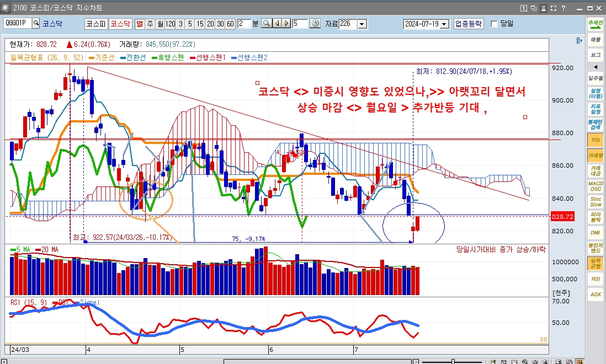Click the right arrow chart scroll icon
606x364 pixels.
pos(286,24)
